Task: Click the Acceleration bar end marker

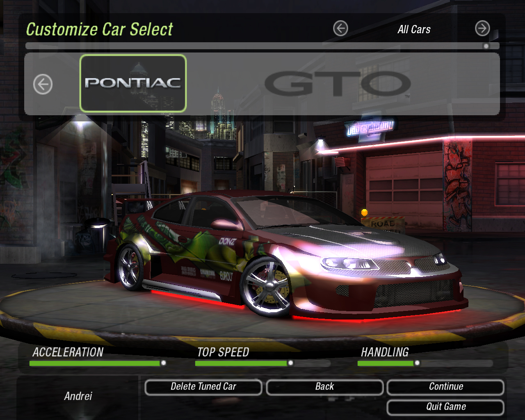Action: 163,363
